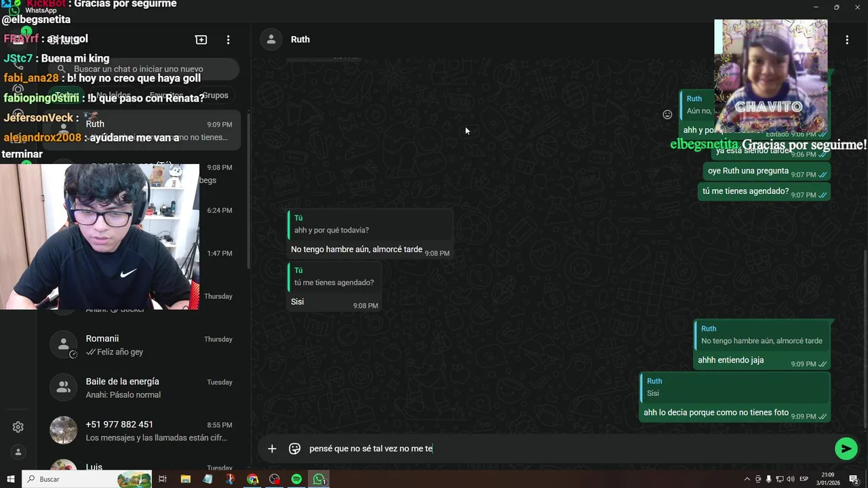Start a new chat with the compose icon
This screenshot has width=868, height=488.
click(201, 40)
